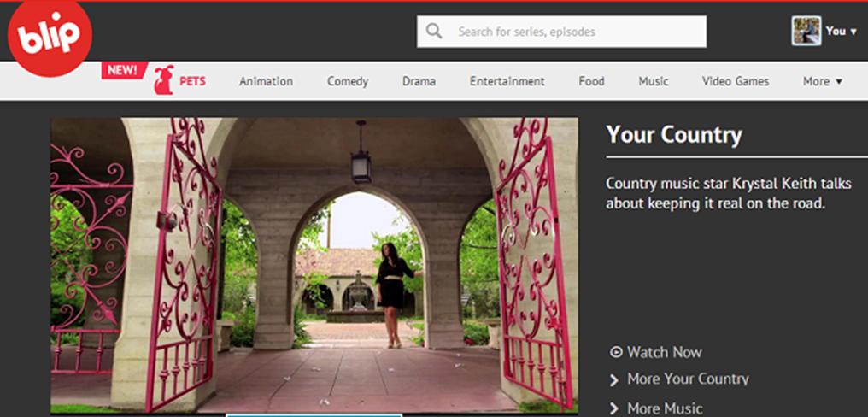Select the Music category

[654, 81]
